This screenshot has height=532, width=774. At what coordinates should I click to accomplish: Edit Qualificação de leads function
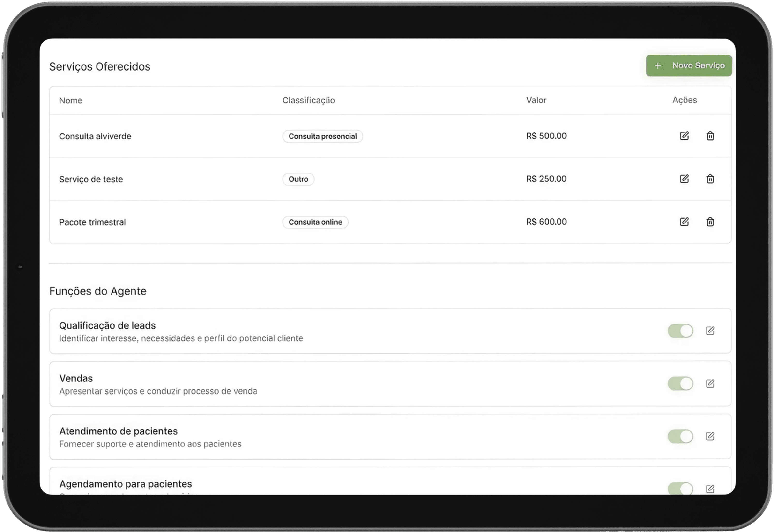pyautogui.click(x=710, y=331)
